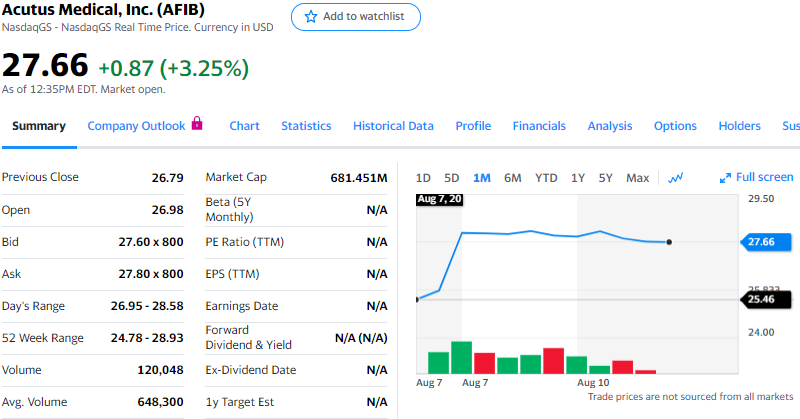The image size is (800, 419).
Task: Click the Avg. Volume value 648,300
Action: tap(160, 402)
